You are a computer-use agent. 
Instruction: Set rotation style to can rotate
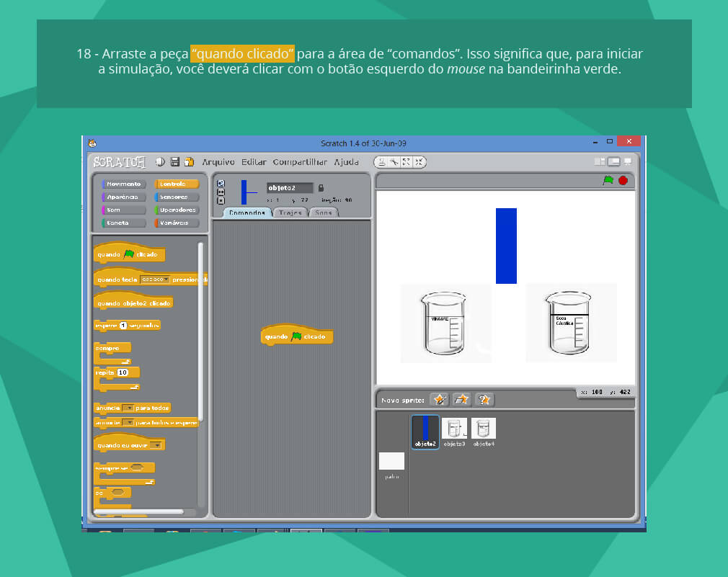point(221,184)
